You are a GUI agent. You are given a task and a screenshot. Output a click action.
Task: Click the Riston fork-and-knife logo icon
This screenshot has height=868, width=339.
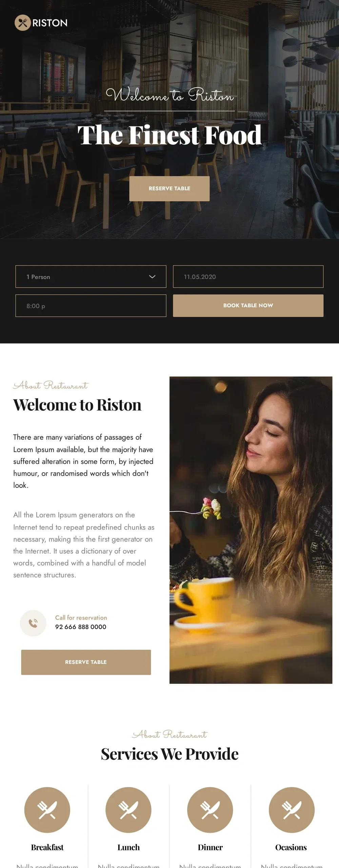coord(23,23)
